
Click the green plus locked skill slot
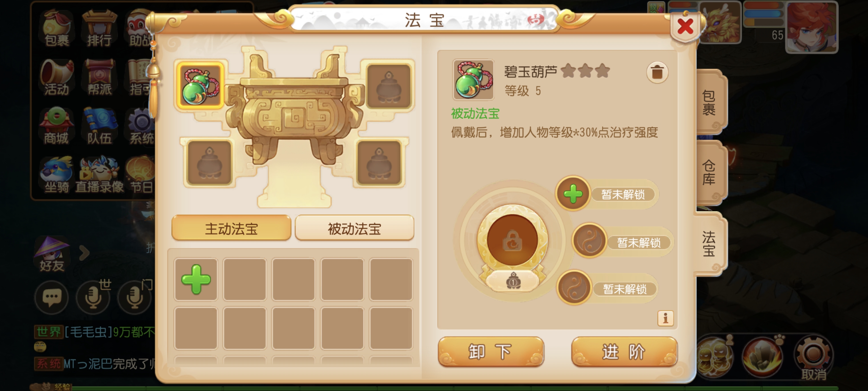point(573,194)
